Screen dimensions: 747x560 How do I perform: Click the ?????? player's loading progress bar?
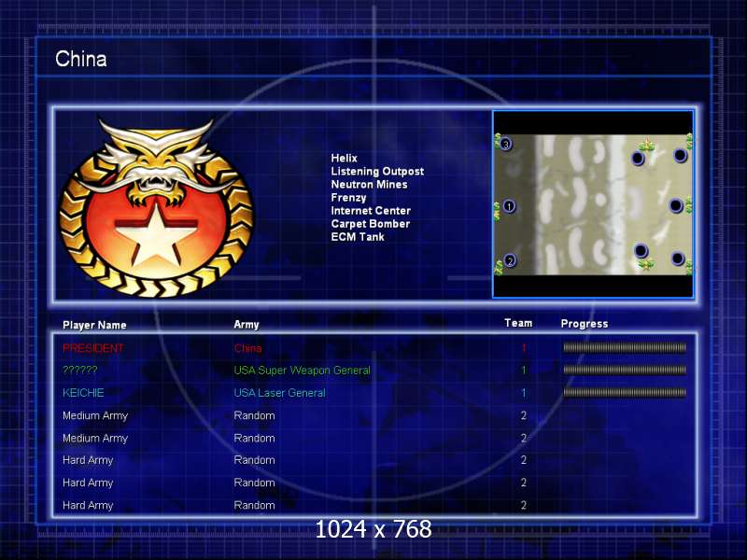(625, 370)
